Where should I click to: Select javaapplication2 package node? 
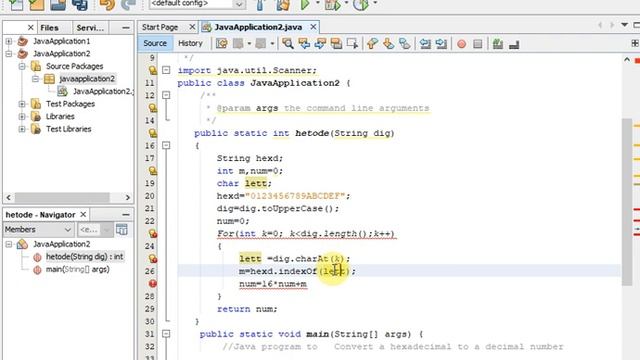(87, 79)
